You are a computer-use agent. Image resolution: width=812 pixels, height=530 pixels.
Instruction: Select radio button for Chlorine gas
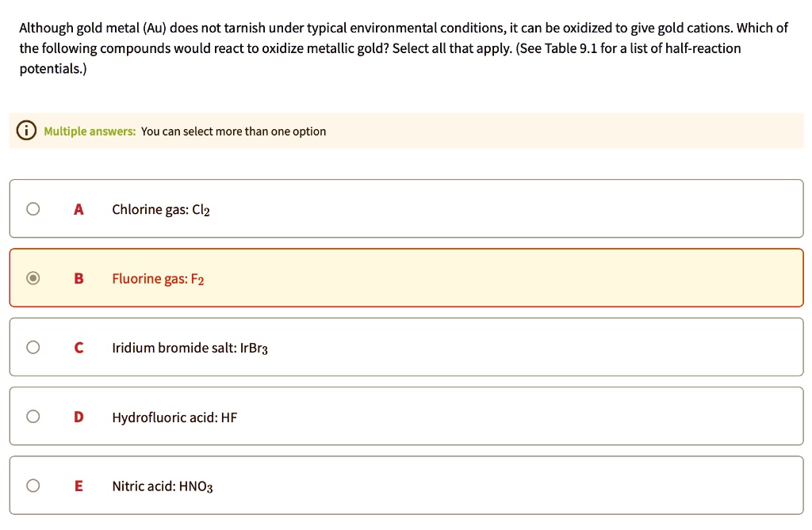(33, 209)
